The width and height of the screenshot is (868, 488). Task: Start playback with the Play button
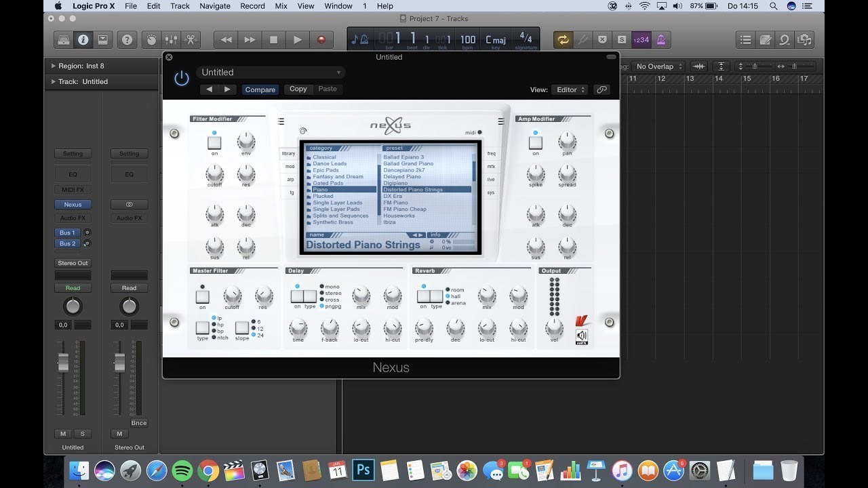click(x=297, y=39)
